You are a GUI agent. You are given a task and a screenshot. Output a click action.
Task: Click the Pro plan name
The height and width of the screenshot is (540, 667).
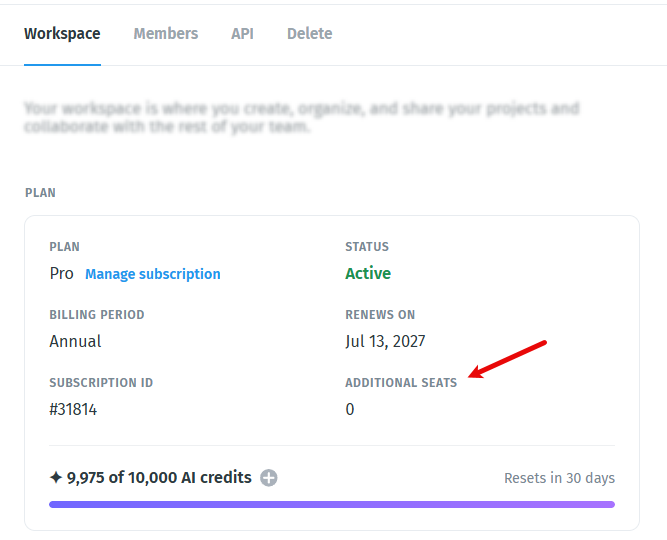[62, 274]
